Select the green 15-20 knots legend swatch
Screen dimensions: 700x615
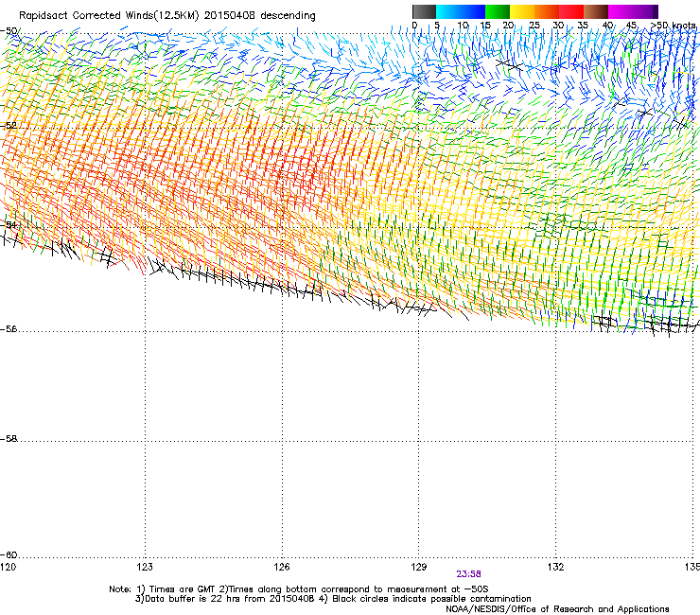click(498, 11)
